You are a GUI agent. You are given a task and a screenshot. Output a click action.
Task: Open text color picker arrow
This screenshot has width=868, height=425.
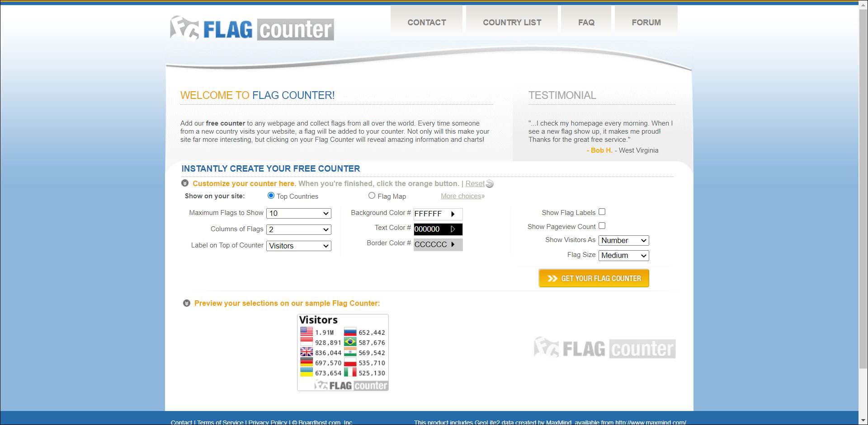click(453, 229)
